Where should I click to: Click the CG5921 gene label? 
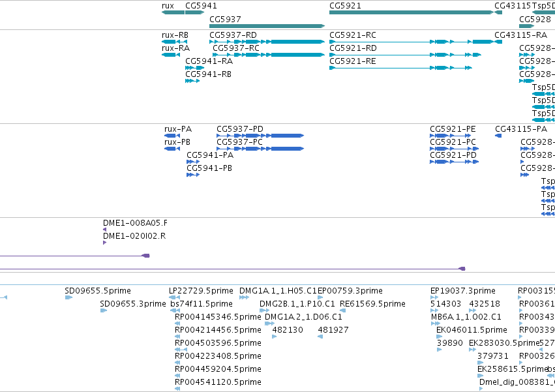coord(345,6)
